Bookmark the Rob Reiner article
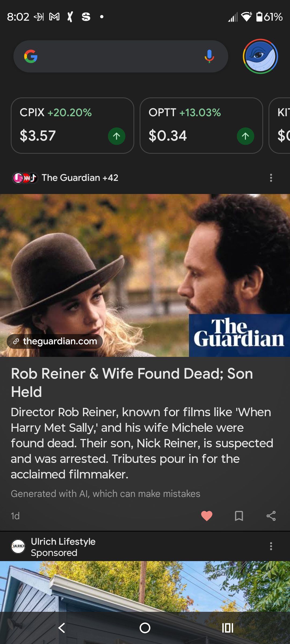290x644 pixels. [239, 516]
